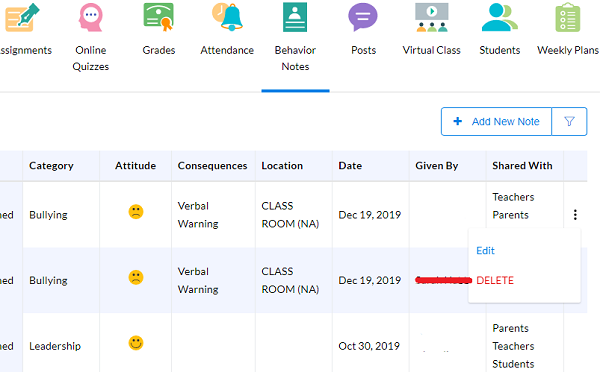This screenshot has width=600, height=372.
Task: Click Bullying in the first row
Action: click(x=48, y=215)
